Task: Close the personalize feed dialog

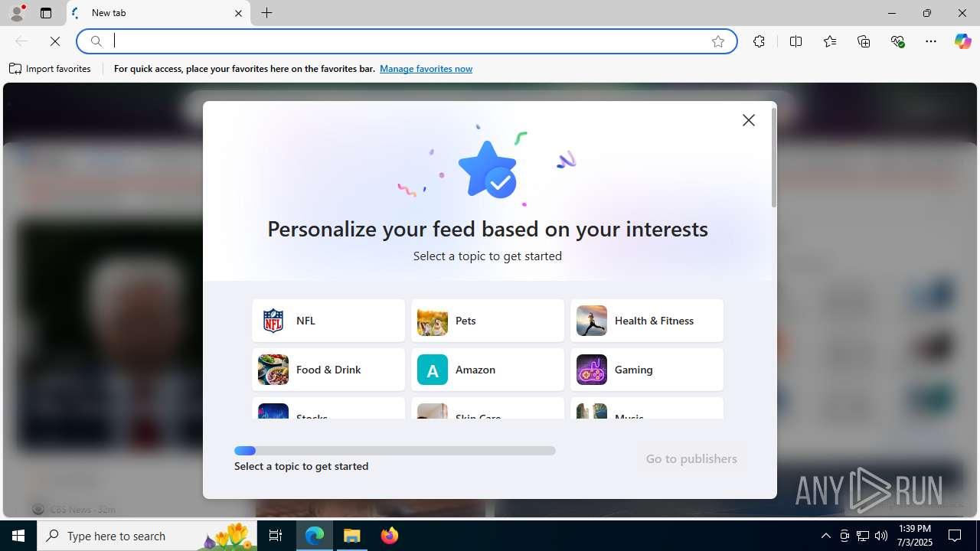Action: pyautogui.click(x=748, y=120)
